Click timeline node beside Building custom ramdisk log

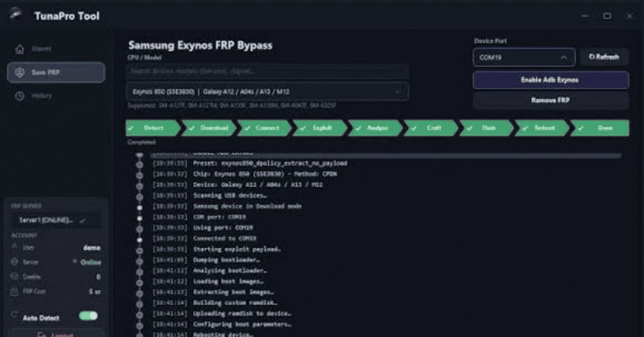coord(140,304)
